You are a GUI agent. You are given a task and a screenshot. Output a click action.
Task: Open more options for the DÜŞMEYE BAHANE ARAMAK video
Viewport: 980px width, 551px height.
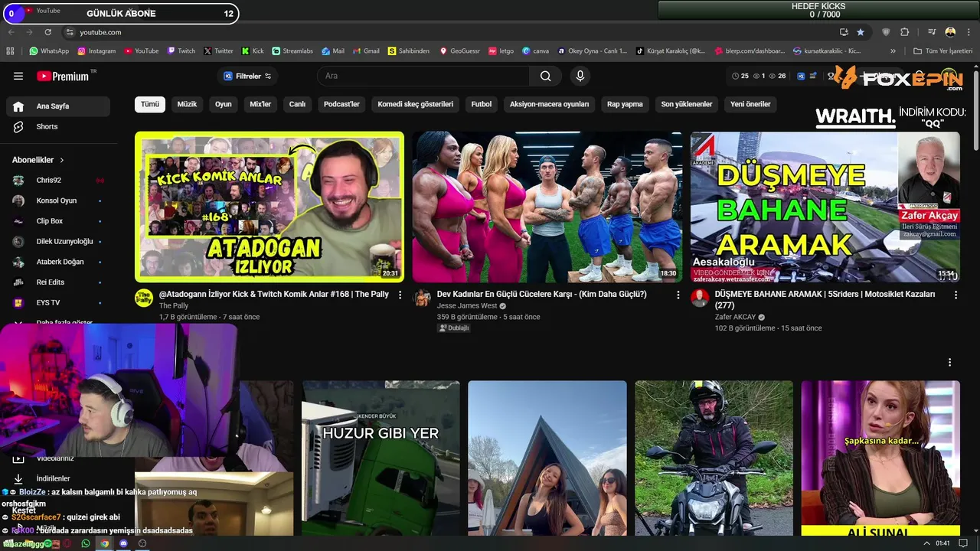point(955,295)
